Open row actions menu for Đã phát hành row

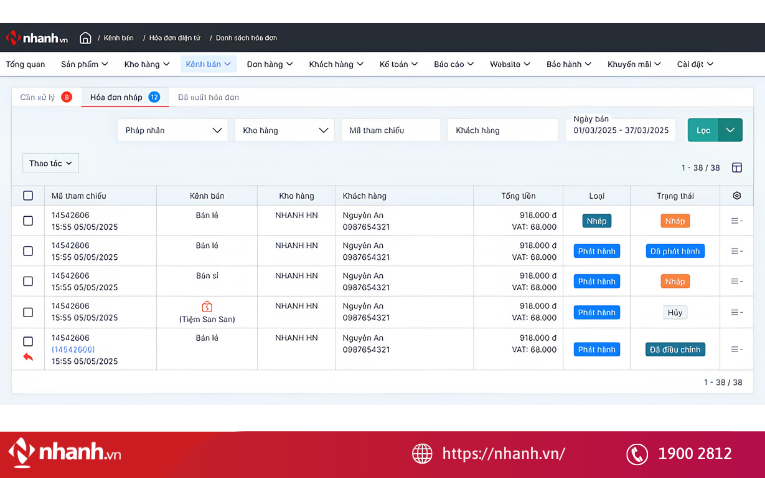(737, 251)
